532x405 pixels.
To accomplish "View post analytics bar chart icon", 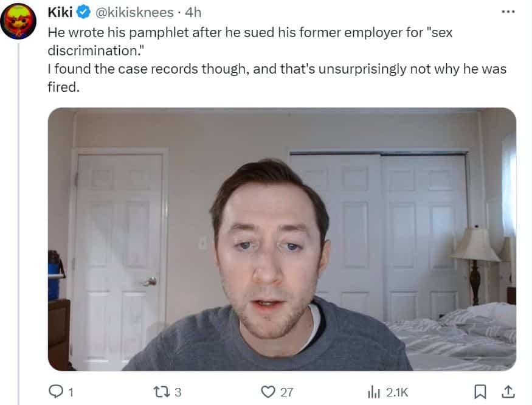I will pyautogui.click(x=374, y=392).
